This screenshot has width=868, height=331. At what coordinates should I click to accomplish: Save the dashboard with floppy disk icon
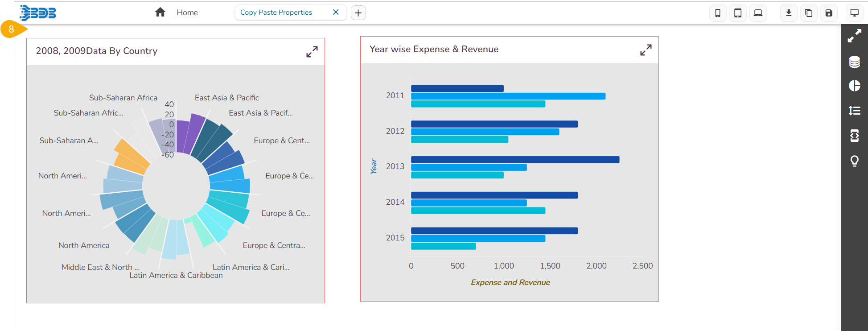(x=829, y=13)
